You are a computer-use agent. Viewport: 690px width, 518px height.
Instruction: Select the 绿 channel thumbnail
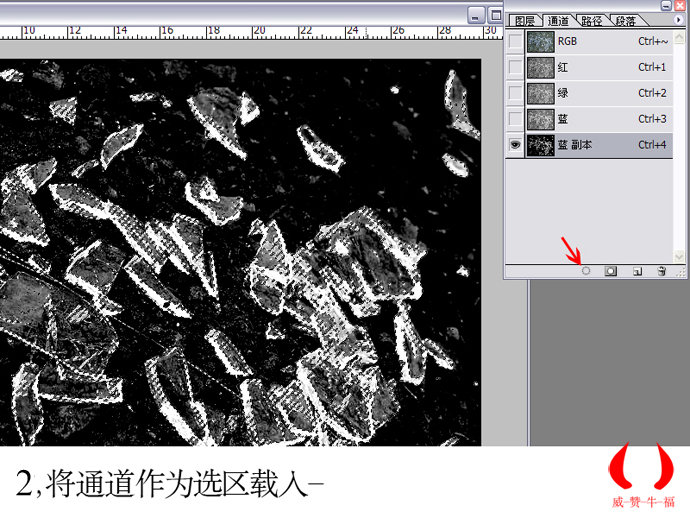tap(540, 93)
